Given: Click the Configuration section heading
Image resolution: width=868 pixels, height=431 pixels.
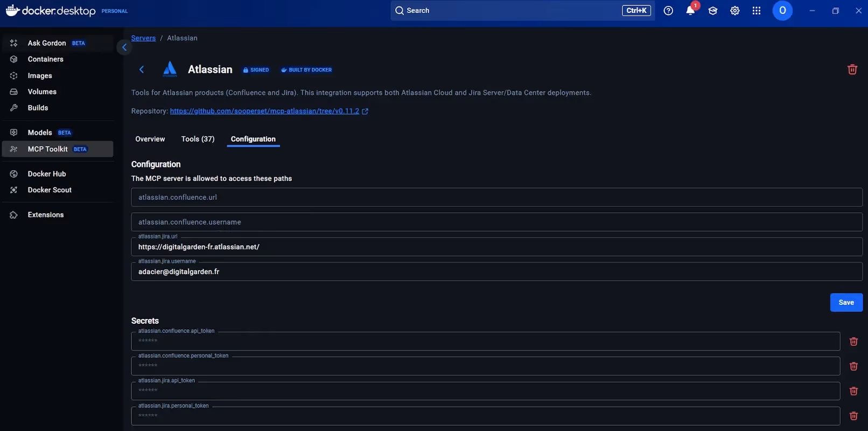Looking at the screenshot, I should point(156,164).
